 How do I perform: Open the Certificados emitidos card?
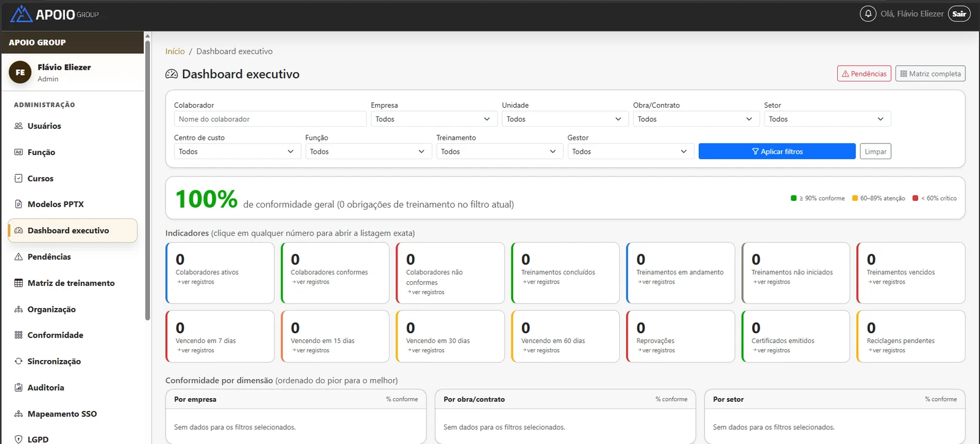[796, 337]
